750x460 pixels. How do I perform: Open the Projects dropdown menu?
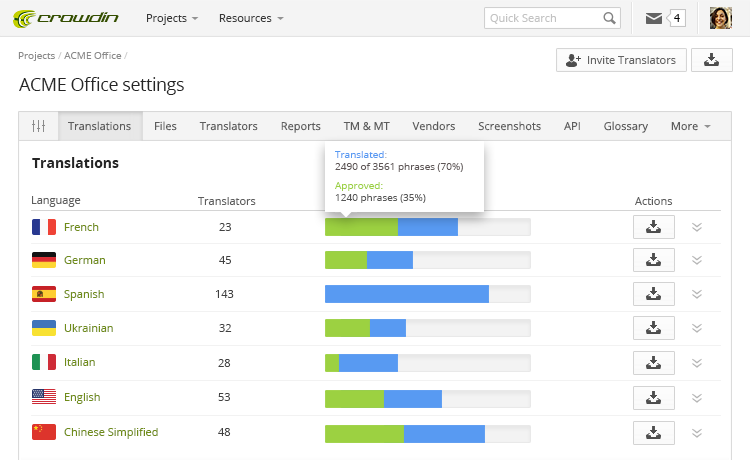coord(172,18)
